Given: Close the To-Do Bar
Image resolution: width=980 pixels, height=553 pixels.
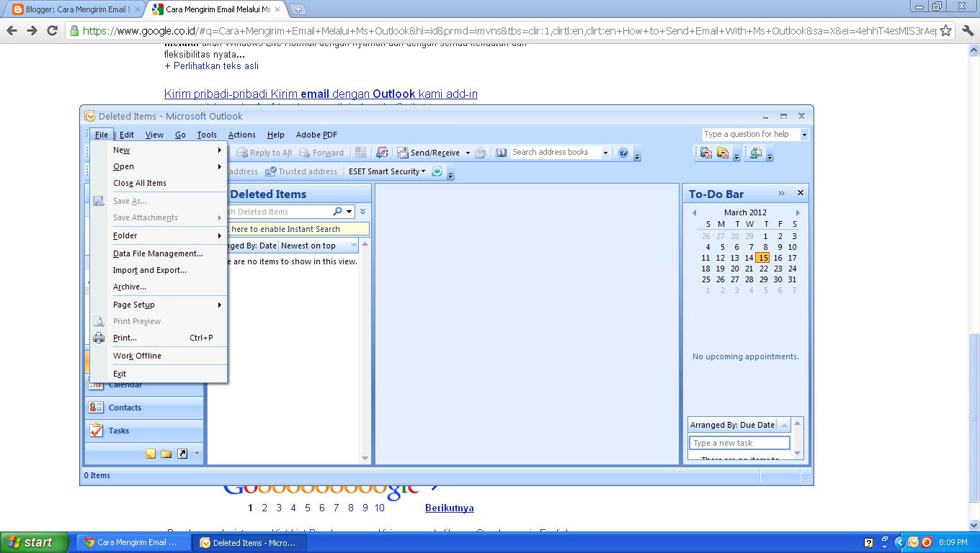Looking at the screenshot, I should [x=800, y=193].
